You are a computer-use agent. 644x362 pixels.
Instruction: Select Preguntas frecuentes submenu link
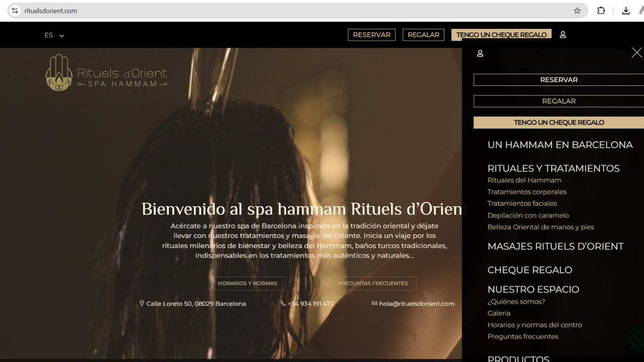tap(523, 337)
